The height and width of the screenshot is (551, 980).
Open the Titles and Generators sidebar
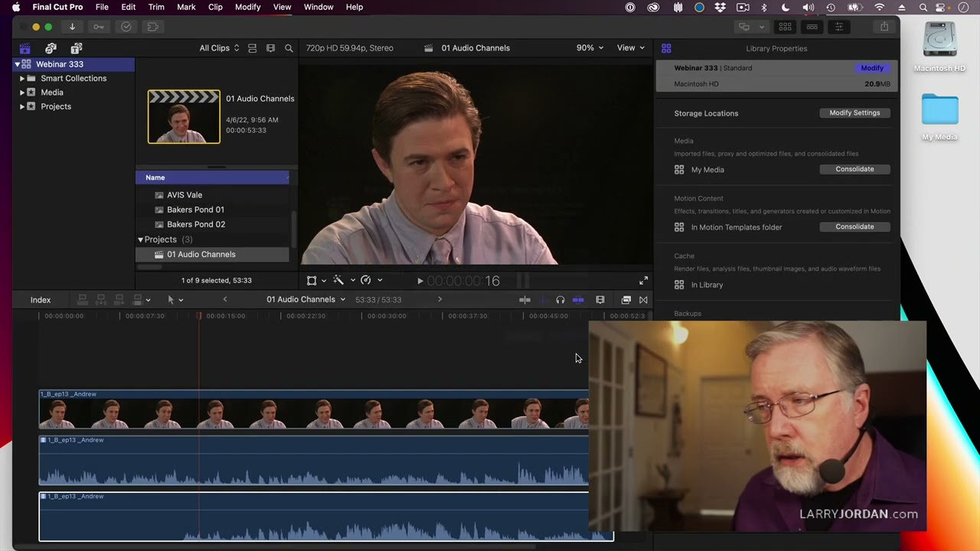(76, 48)
